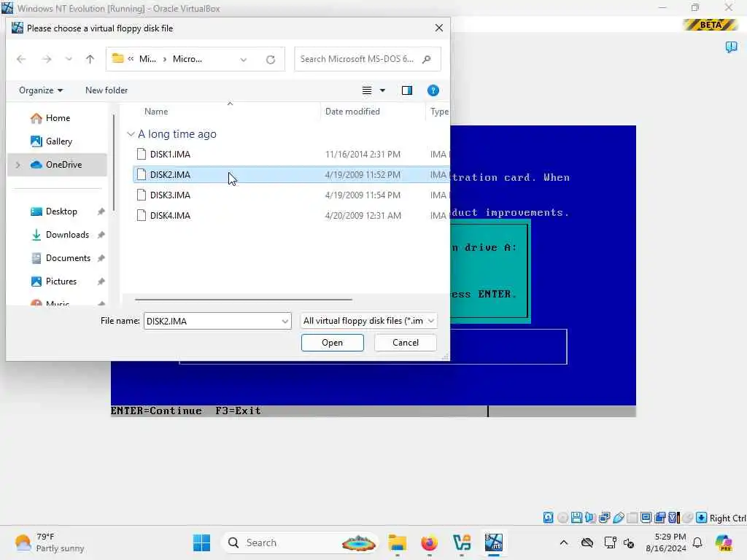The image size is (747, 560).
Task: Sort files by Name column
Action: pos(156,112)
